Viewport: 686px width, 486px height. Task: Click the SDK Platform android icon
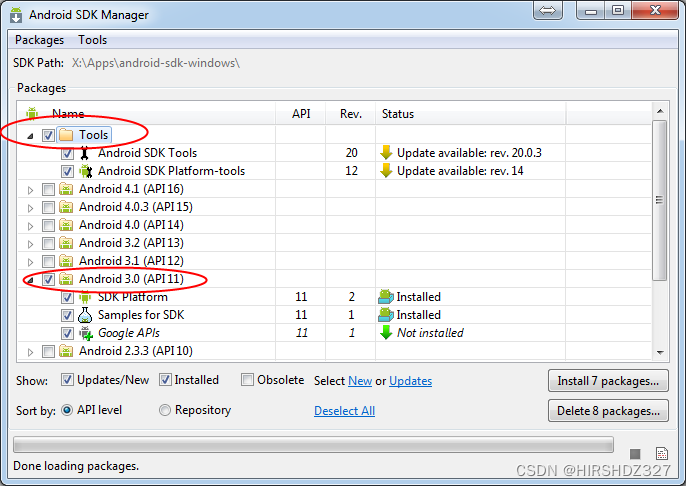[85, 297]
